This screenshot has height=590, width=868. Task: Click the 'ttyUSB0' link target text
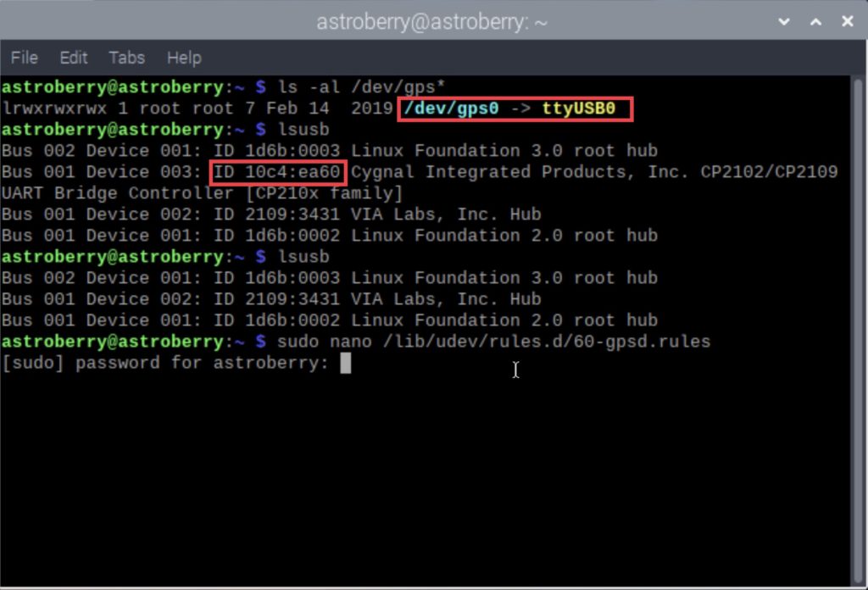578,108
